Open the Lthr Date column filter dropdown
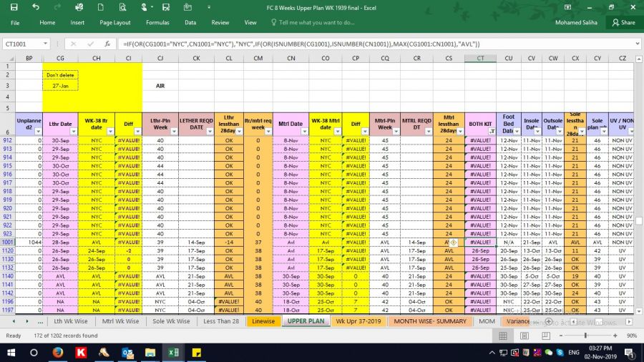Screen dimensions: 644x362 [74, 132]
